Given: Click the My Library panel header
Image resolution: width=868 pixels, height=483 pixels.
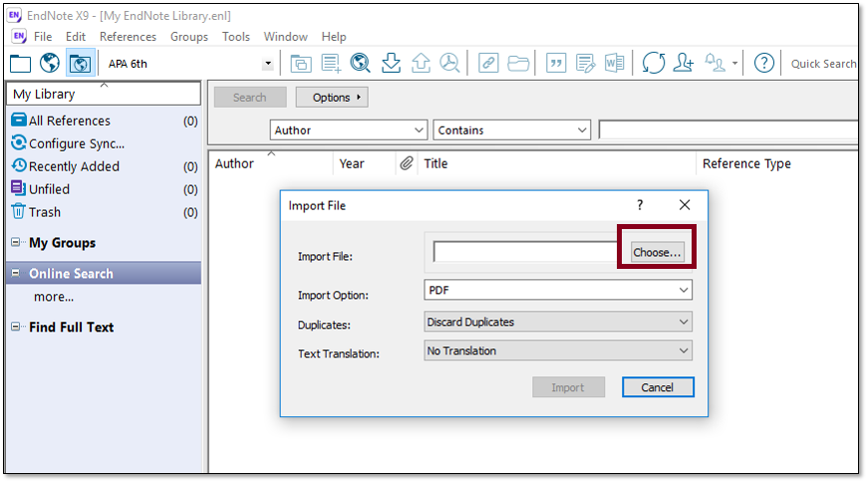Looking at the screenshot, I should coord(104,94).
